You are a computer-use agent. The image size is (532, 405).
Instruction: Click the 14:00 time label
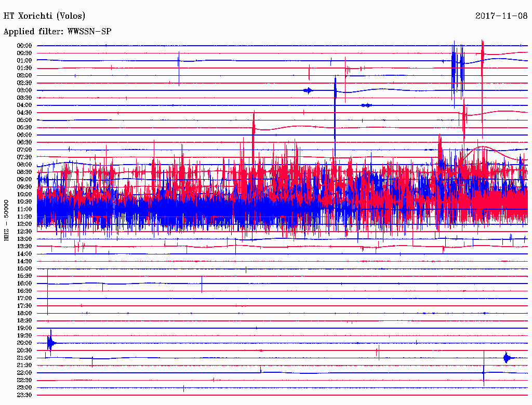pyautogui.click(x=24, y=254)
